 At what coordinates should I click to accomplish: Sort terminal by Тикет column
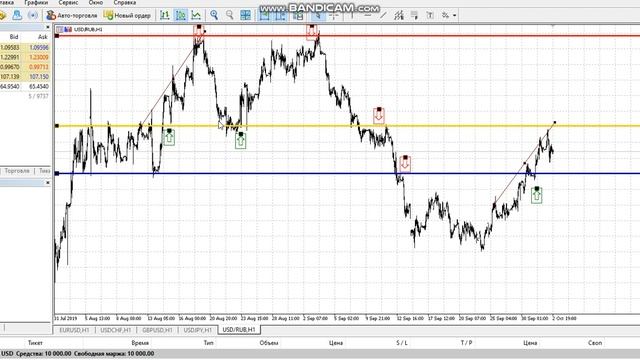[x=35, y=343]
